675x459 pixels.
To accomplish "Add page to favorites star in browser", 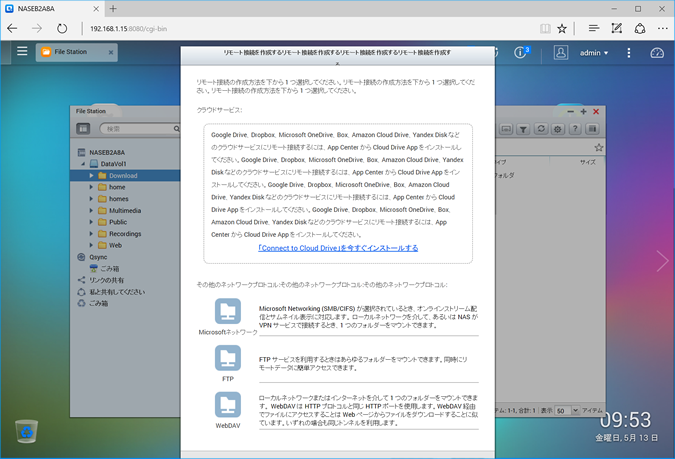I will (562, 28).
